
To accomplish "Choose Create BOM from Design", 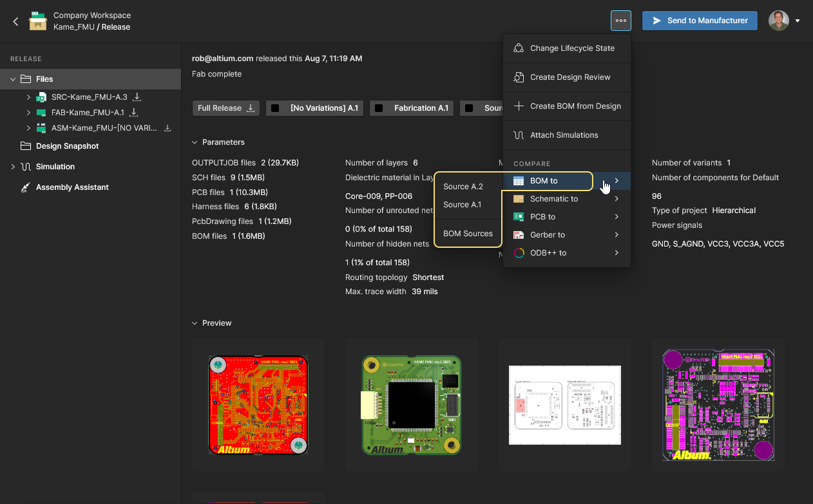I will pos(566,106).
